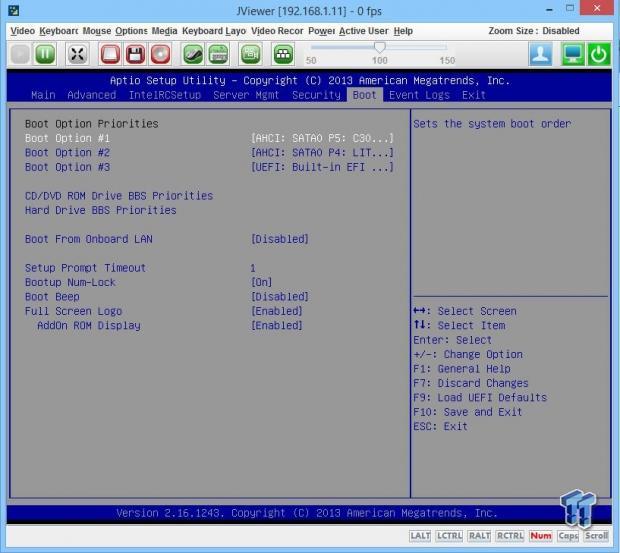
Task: Switch to the IntelRCSetup tab
Action: click(165, 95)
